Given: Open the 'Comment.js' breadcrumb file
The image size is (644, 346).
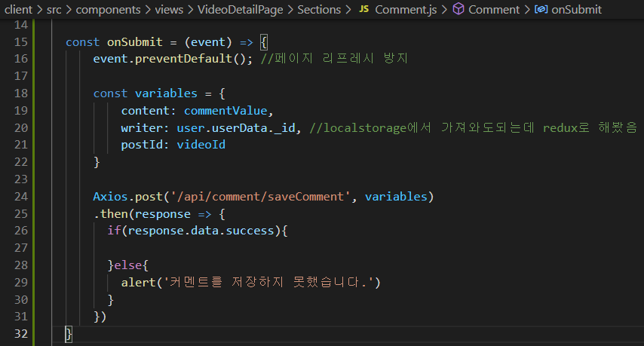Looking at the screenshot, I should (406, 10).
